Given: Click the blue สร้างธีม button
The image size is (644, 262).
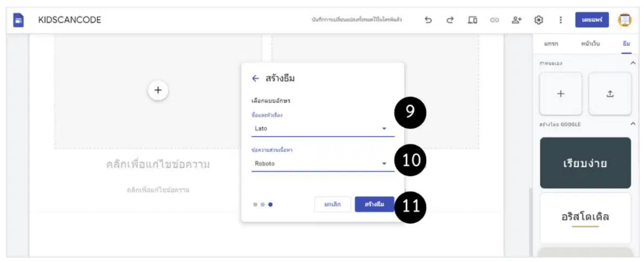Looking at the screenshot, I should click(x=375, y=204).
